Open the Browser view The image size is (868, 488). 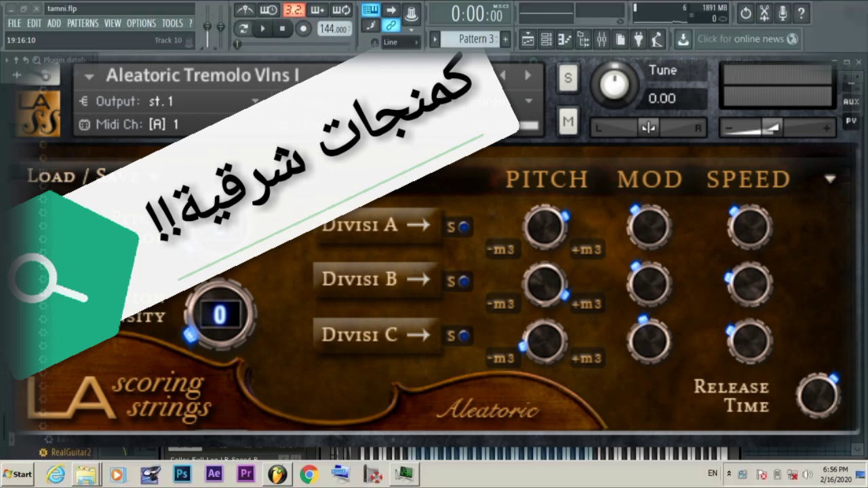pyautogui.click(x=583, y=40)
